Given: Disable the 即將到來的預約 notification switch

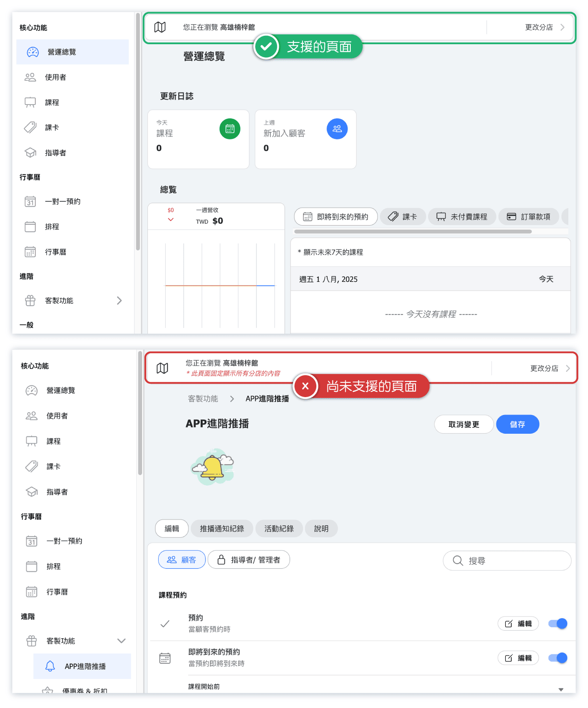Looking at the screenshot, I should click(558, 658).
